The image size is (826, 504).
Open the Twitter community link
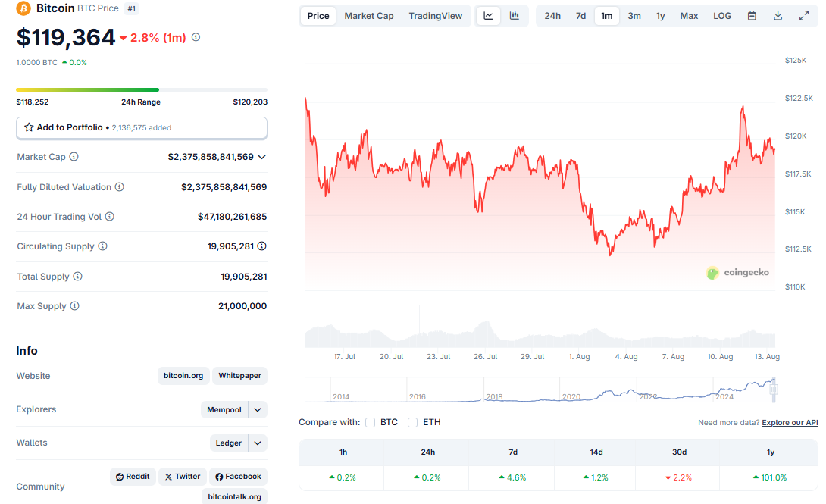183,477
